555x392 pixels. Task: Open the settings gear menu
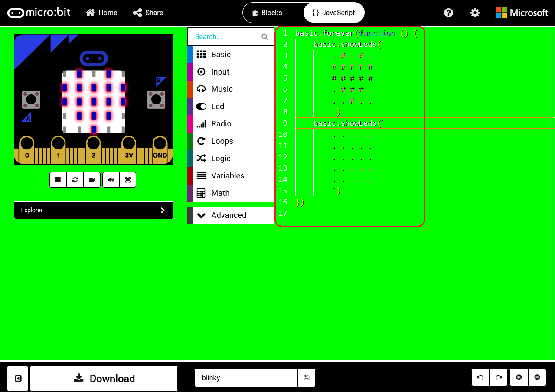[x=475, y=13]
